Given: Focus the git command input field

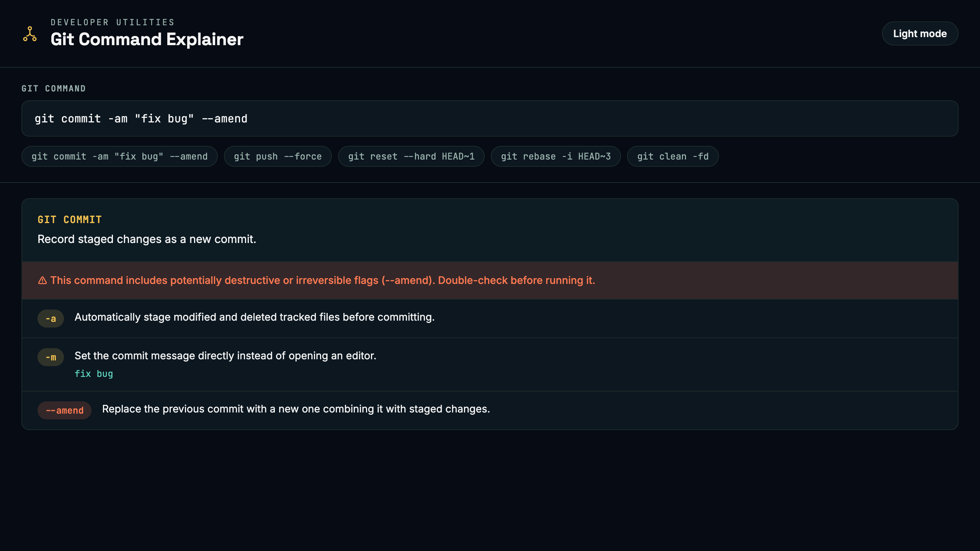Looking at the screenshot, I should tap(490, 119).
